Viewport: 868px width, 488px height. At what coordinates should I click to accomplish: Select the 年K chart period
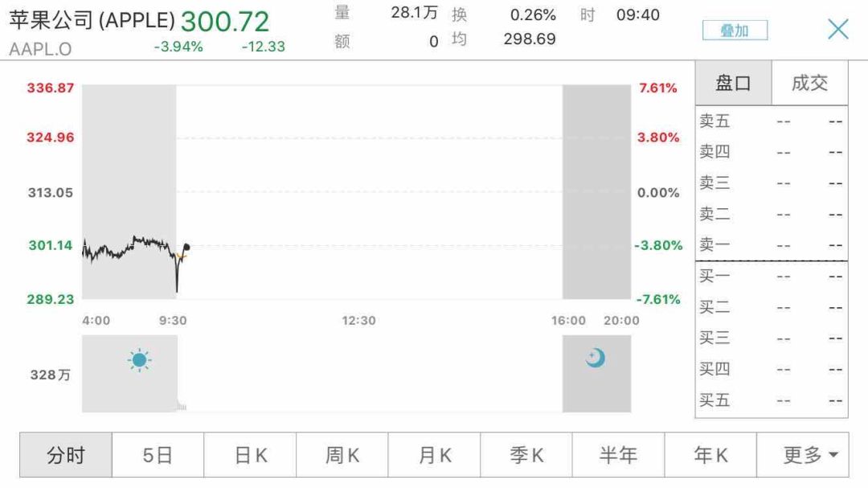710,455
